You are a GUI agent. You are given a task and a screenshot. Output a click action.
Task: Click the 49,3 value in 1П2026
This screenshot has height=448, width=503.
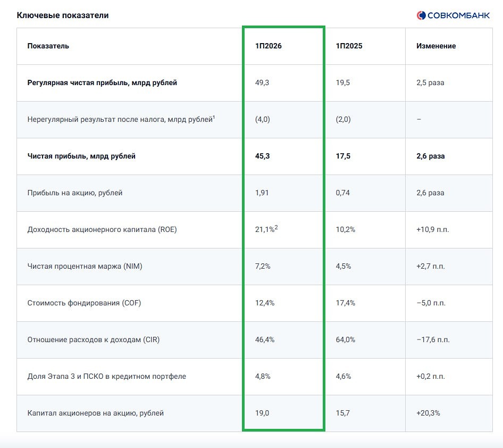(262, 83)
